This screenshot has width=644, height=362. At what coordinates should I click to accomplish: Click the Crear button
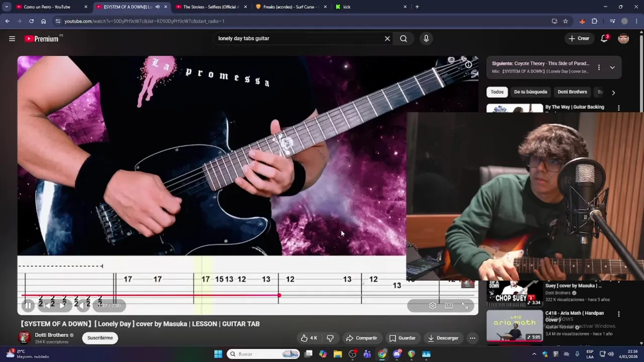click(579, 39)
